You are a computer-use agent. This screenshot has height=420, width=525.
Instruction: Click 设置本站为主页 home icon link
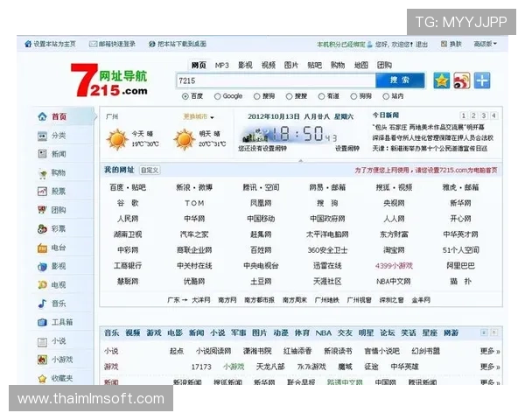pyautogui.click(x=51, y=44)
